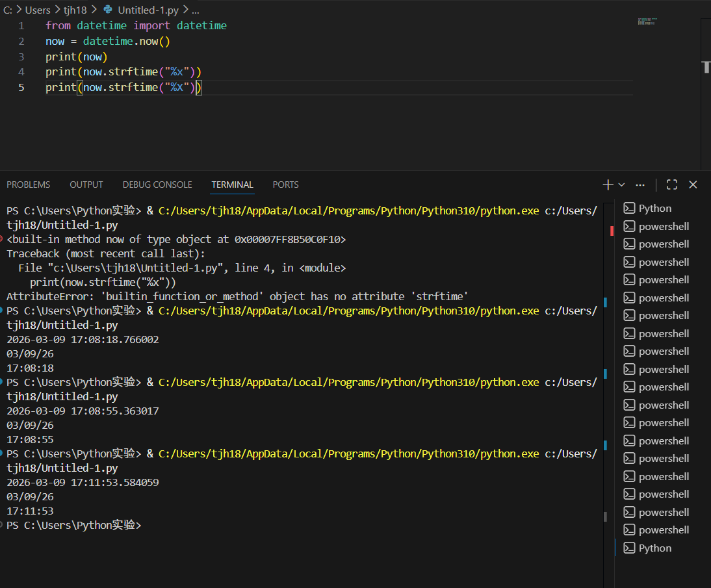Select the PORTS tab

pyautogui.click(x=286, y=185)
